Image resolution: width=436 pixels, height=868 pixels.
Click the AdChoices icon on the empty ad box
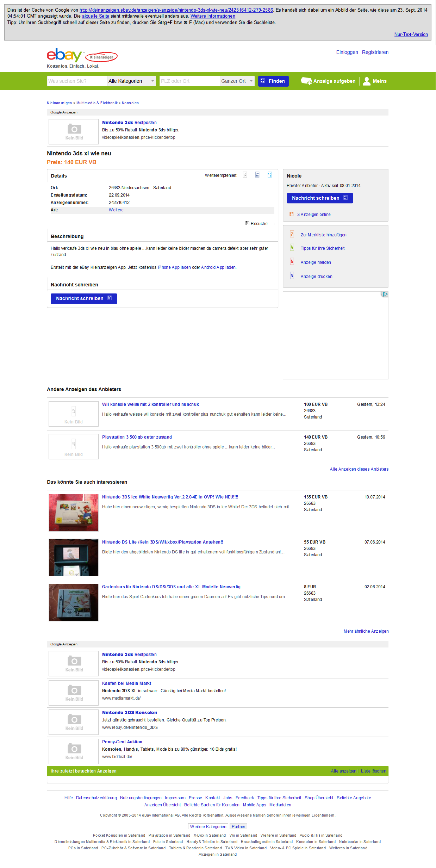tap(385, 294)
